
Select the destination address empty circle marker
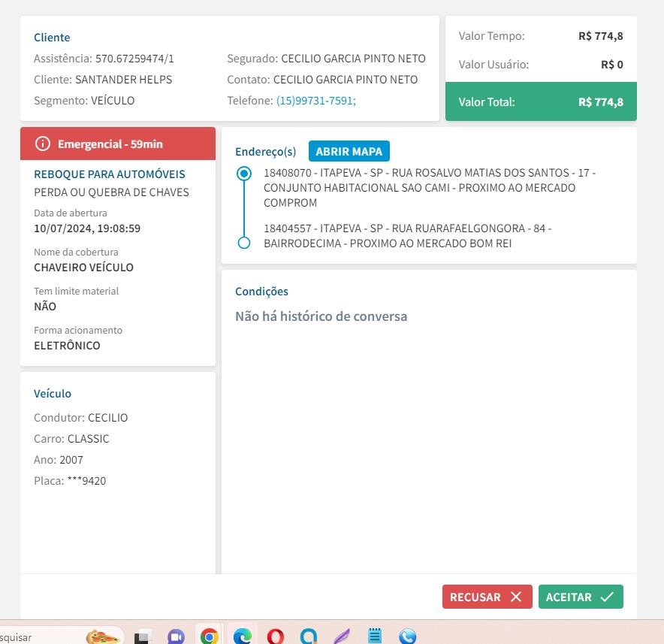pos(244,243)
